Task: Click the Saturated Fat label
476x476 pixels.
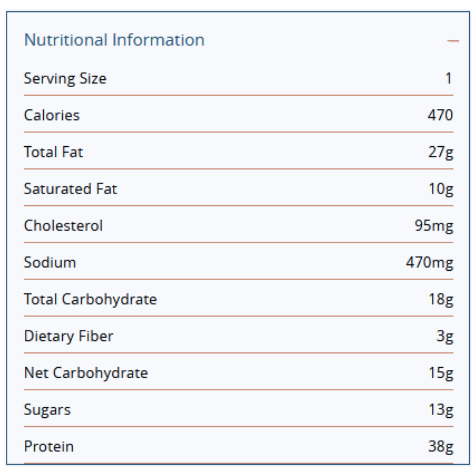Action: tap(71, 189)
